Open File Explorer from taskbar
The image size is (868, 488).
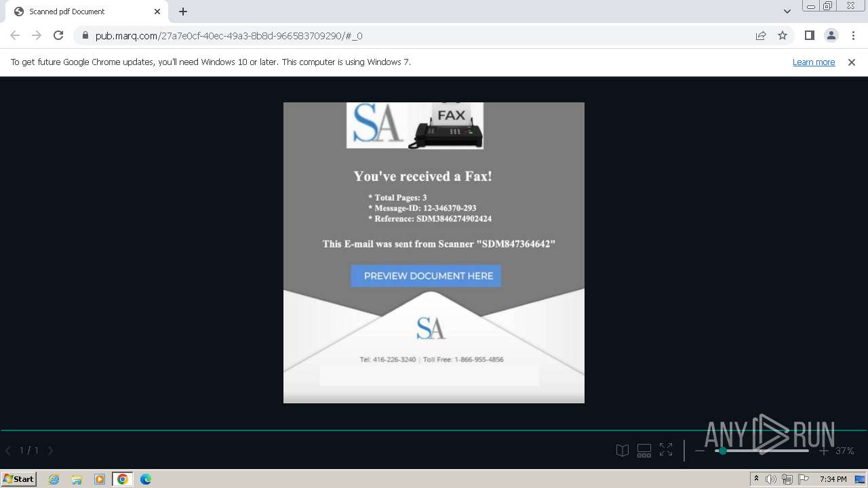click(x=77, y=479)
